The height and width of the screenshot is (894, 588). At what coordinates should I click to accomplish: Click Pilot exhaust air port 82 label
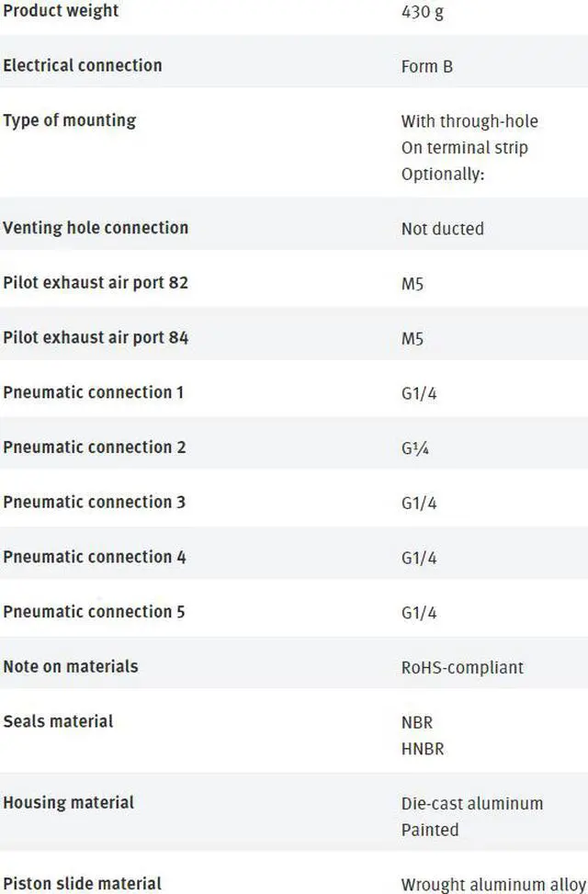(x=96, y=283)
